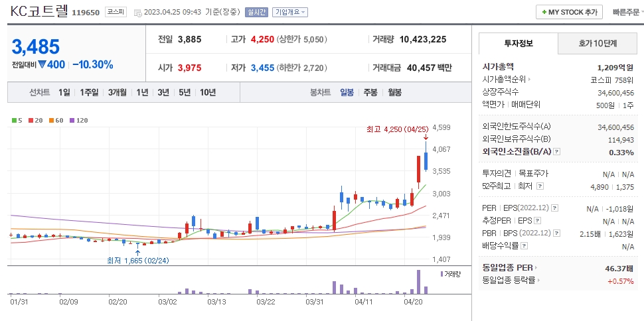Click the 코스피 758위 ranking value
Screen dimensions: 644x321
click(612, 80)
